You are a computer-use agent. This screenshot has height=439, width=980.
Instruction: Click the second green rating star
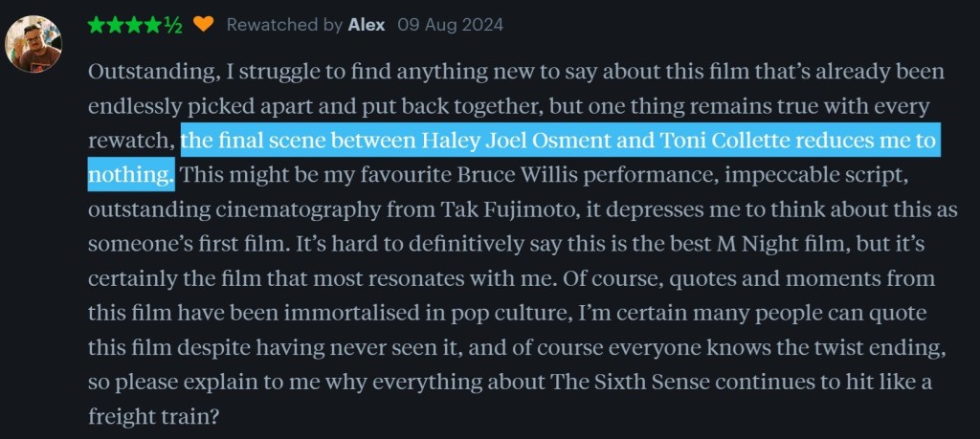pos(115,25)
